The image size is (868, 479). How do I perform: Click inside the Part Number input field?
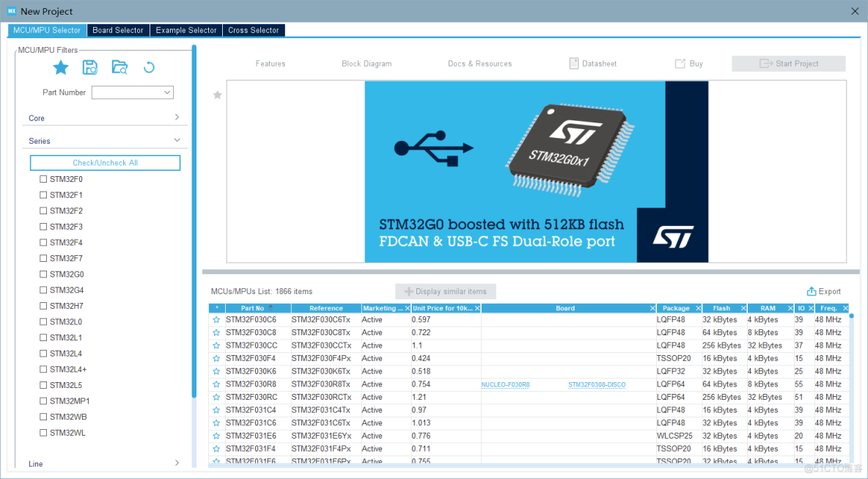tap(128, 92)
